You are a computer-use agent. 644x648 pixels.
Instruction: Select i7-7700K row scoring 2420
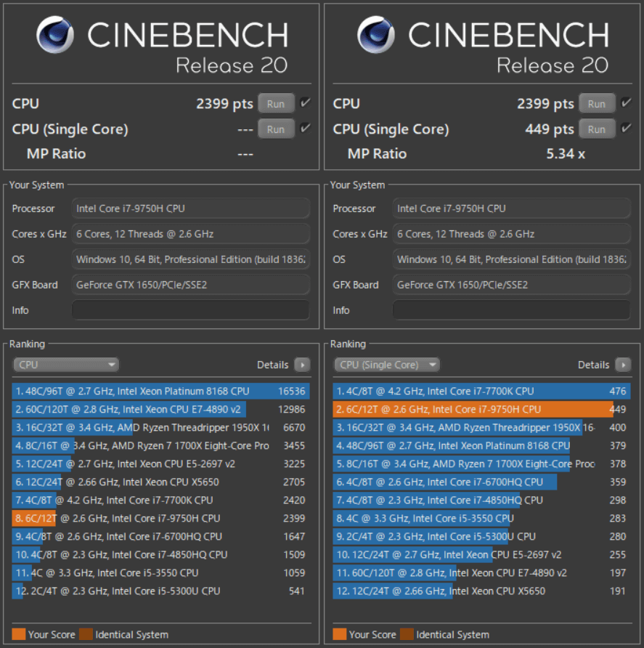click(160, 501)
